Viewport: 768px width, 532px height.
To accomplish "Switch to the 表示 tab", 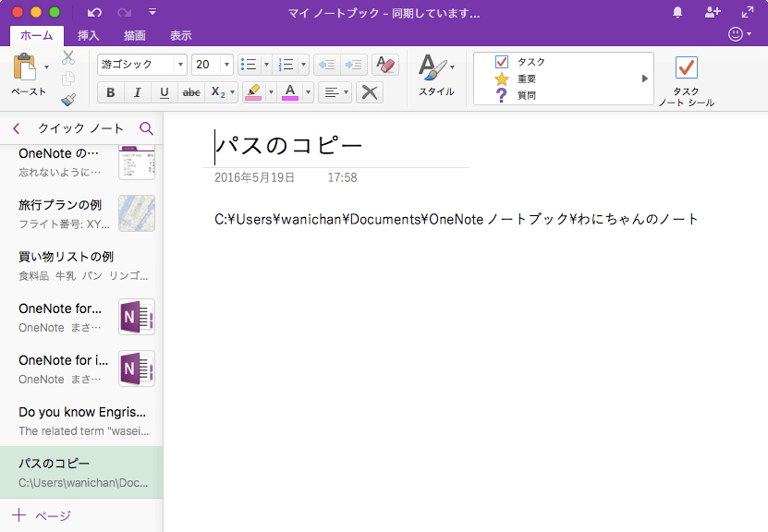I will pos(181,35).
